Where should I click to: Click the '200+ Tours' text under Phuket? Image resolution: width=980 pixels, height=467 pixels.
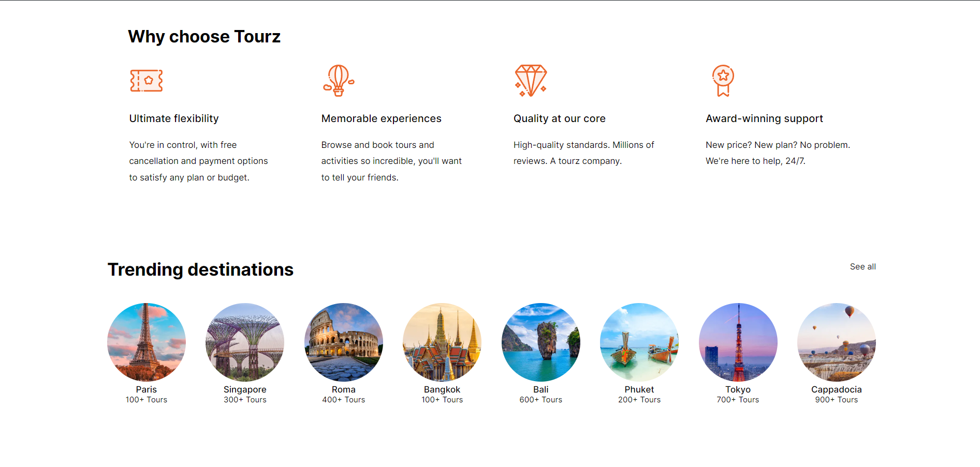coord(639,400)
